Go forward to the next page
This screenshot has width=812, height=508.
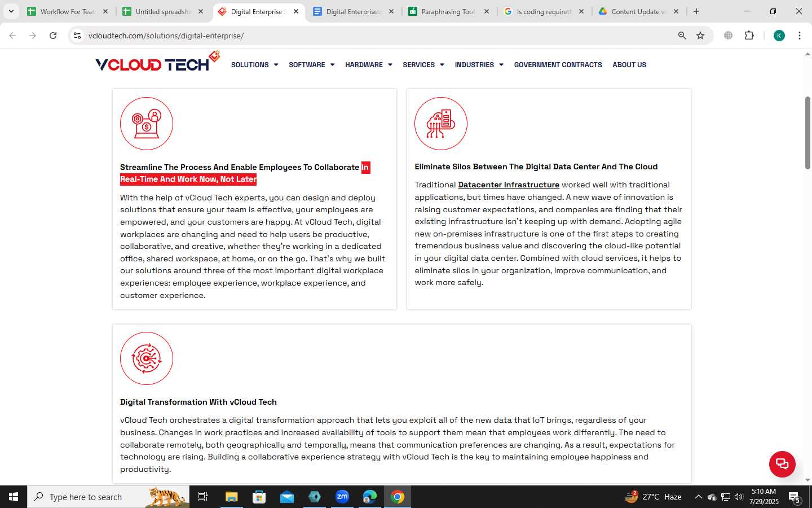(x=33, y=36)
